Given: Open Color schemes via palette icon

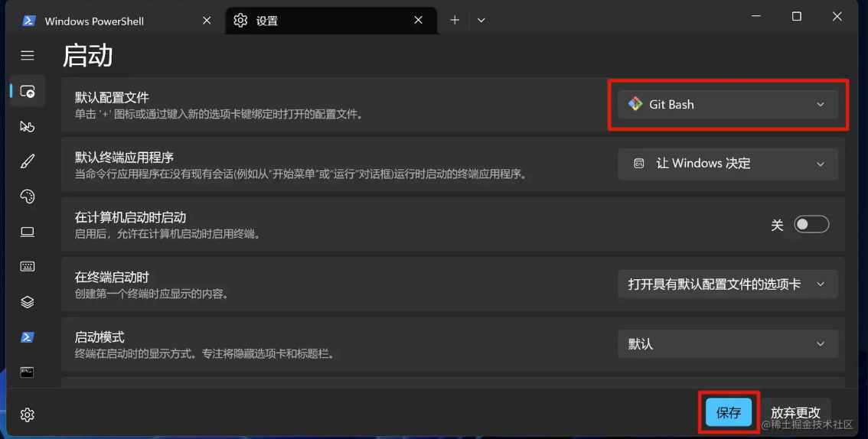Looking at the screenshot, I should 28,197.
